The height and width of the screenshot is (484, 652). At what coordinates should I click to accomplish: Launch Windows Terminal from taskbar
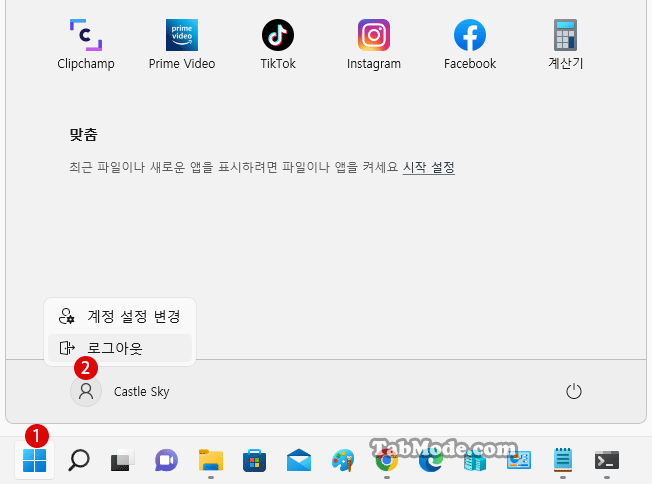point(607,460)
